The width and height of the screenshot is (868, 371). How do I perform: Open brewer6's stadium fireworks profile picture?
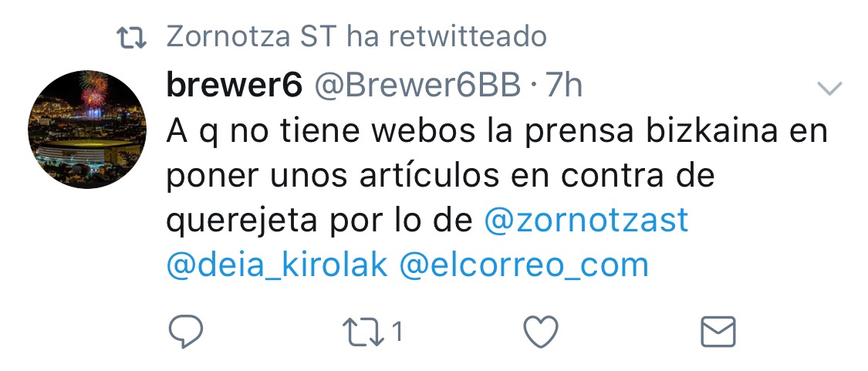(87, 130)
